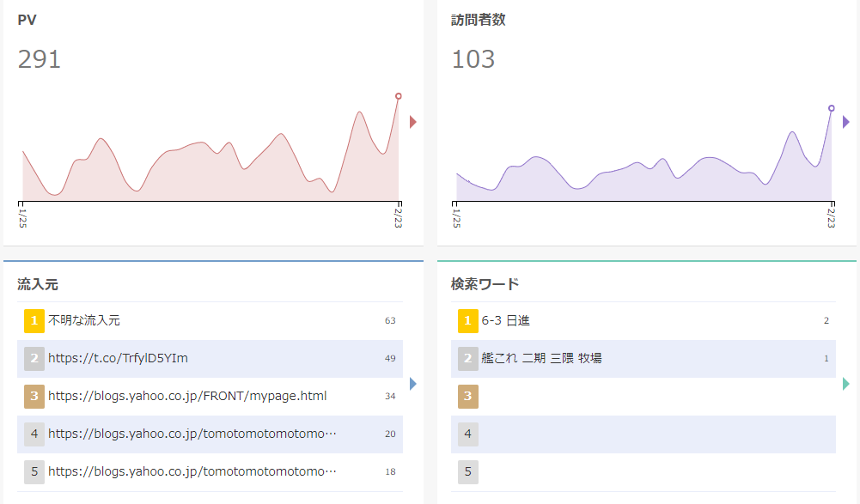Click the red arrow beside PV chart

(413, 122)
